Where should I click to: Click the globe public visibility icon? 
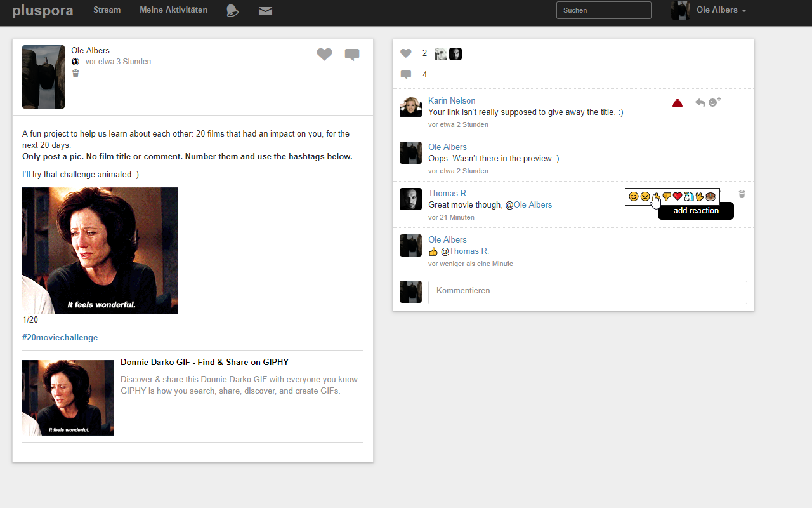[75, 62]
